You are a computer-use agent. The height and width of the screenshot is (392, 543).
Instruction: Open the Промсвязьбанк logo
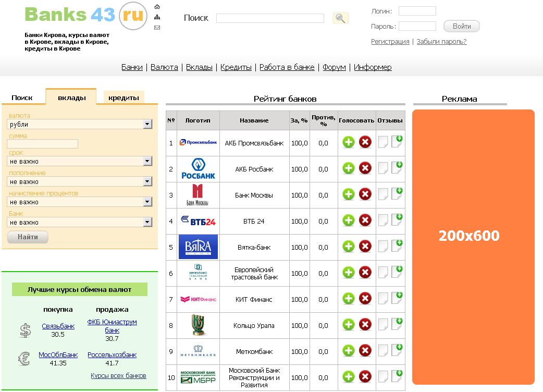pyautogui.click(x=198, y=142)
